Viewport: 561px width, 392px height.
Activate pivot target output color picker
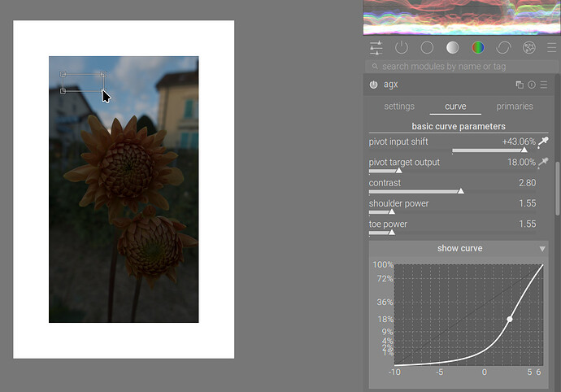[x=543, y=163]
